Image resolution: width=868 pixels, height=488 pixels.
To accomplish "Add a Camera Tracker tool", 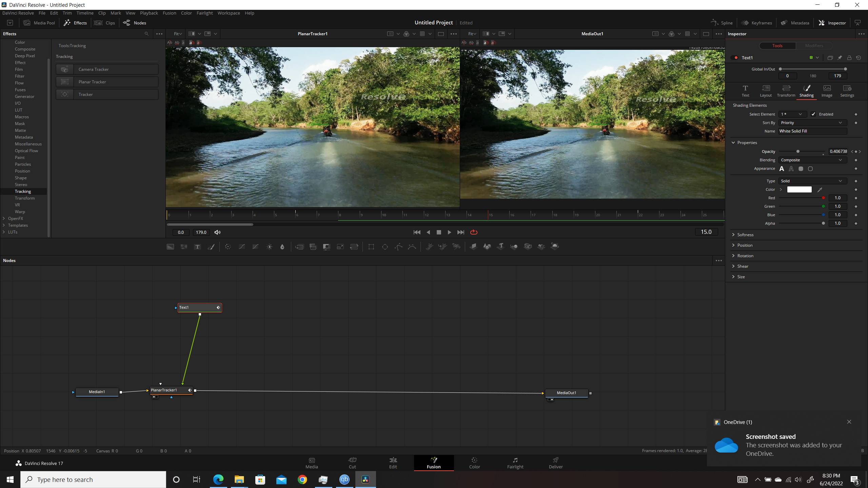I will (107, 69).
